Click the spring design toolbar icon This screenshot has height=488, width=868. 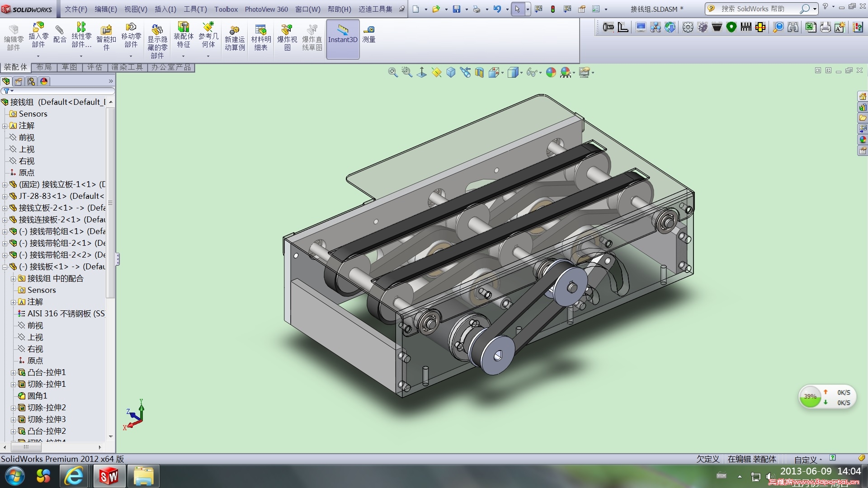coord(746,27)
